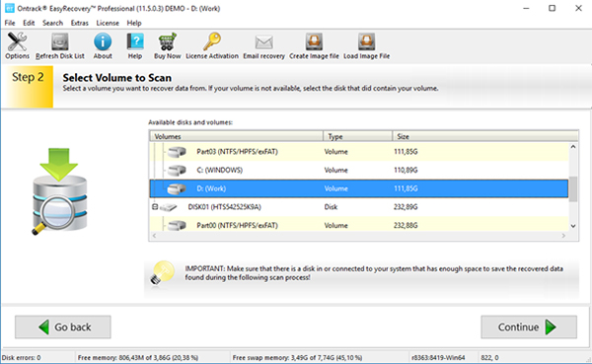Click Create Image file icon
Viewport: 592px width, 364px height.
click(x=314, y=41)
